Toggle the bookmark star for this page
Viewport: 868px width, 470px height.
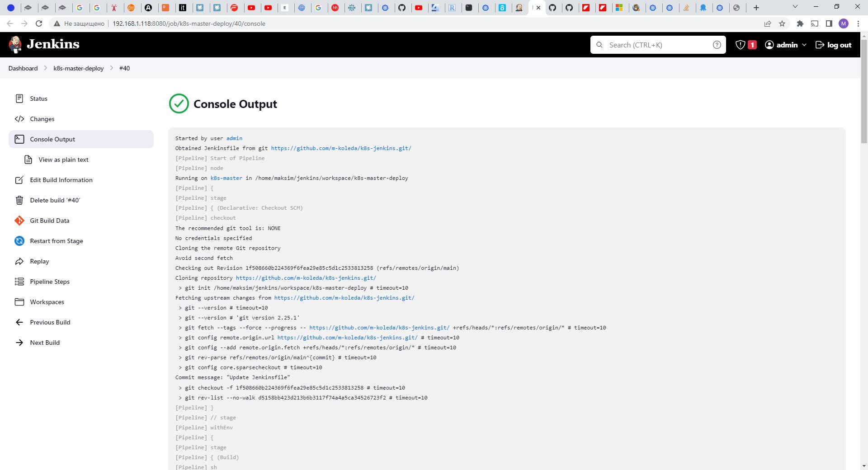(783, 23)
